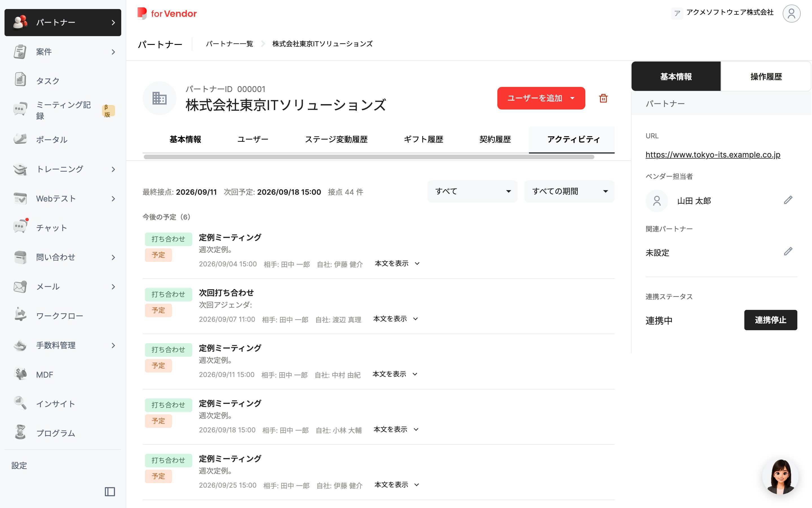Switch to the 契約履歴 tab

495,139
